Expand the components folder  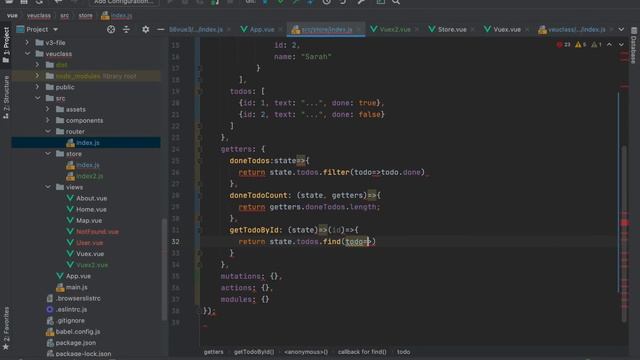click(x=48, y=120)
